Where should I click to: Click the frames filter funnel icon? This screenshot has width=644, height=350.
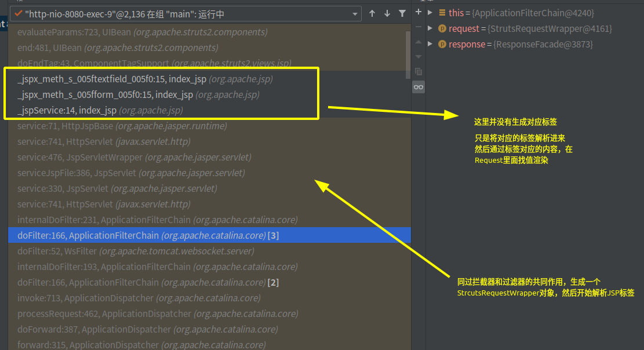click(402, 13)
